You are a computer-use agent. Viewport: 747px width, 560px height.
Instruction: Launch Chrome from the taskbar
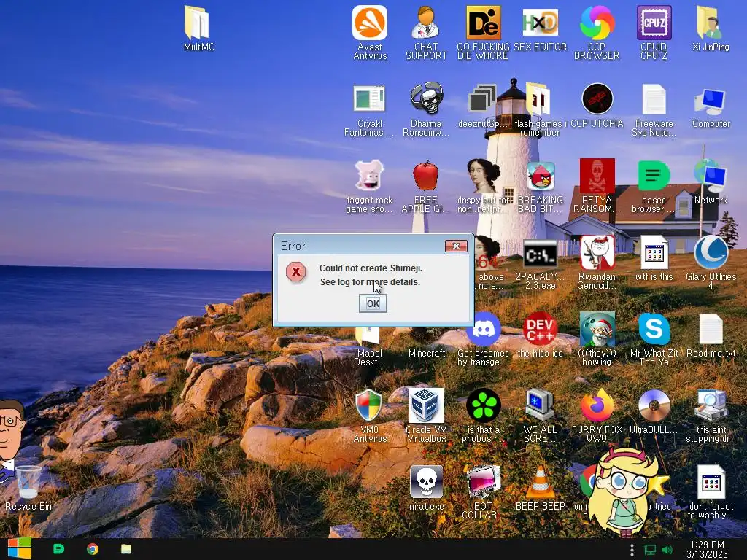coord(93,549)
